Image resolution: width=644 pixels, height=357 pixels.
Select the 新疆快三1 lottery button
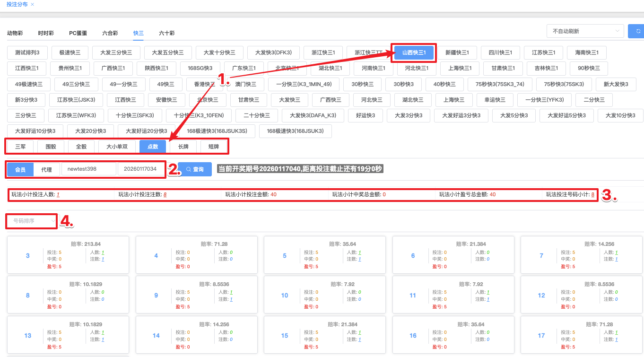tap(457, 52)
